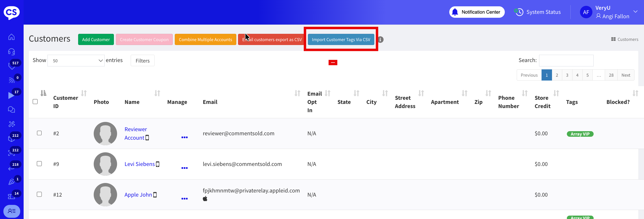The width and height of the screenshot is (644, 219).
Task: Sort table by the Name column
Action: [132, 102]
